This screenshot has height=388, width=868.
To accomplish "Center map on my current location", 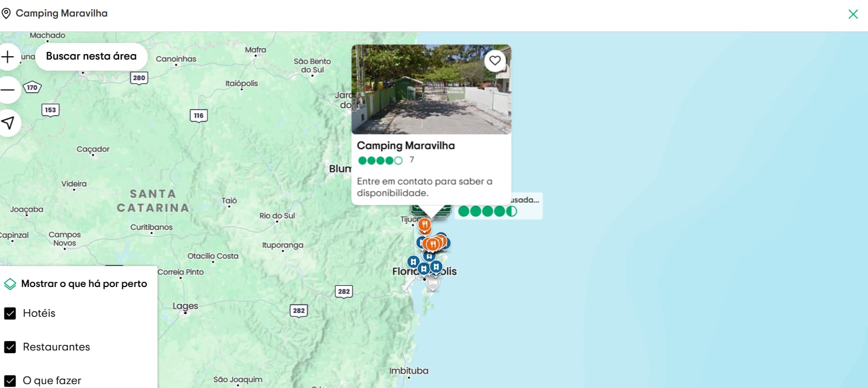I will click(x=8, y=123).
